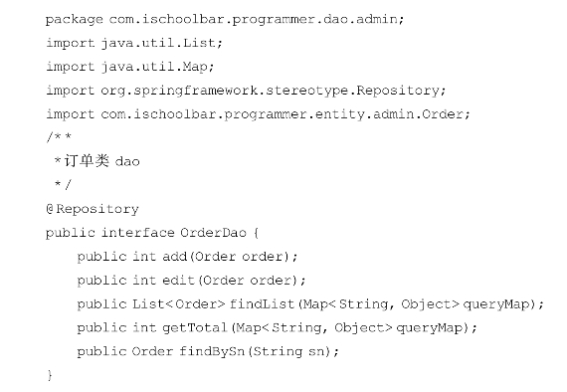Click the String sn parameter
The width and height of the screenshot is (567, 392).
click(288, 351)
